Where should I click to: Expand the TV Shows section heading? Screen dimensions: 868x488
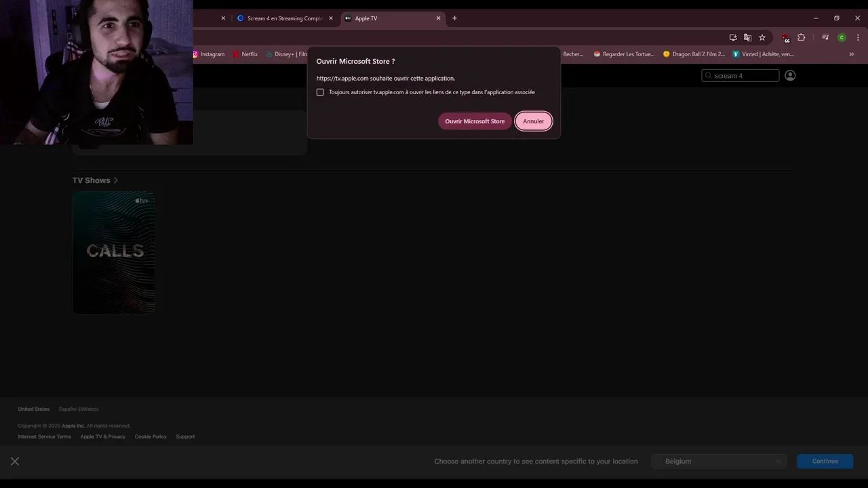tap(96, 180)
